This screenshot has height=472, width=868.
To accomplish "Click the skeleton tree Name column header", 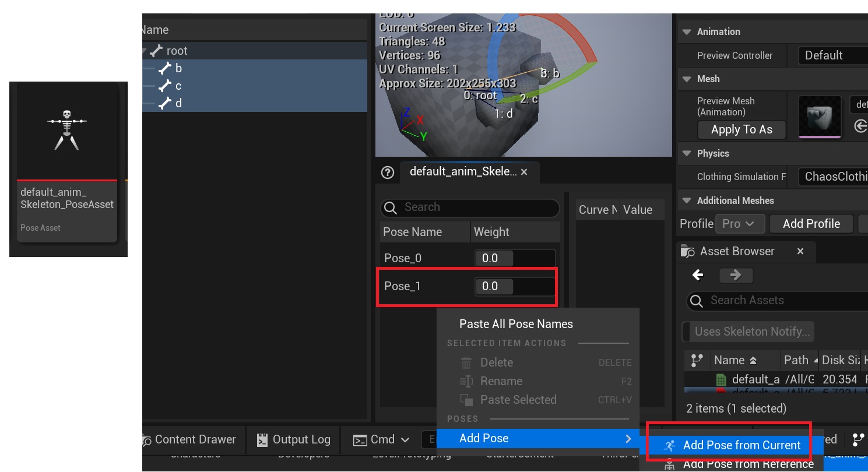I will click(255, 30).
